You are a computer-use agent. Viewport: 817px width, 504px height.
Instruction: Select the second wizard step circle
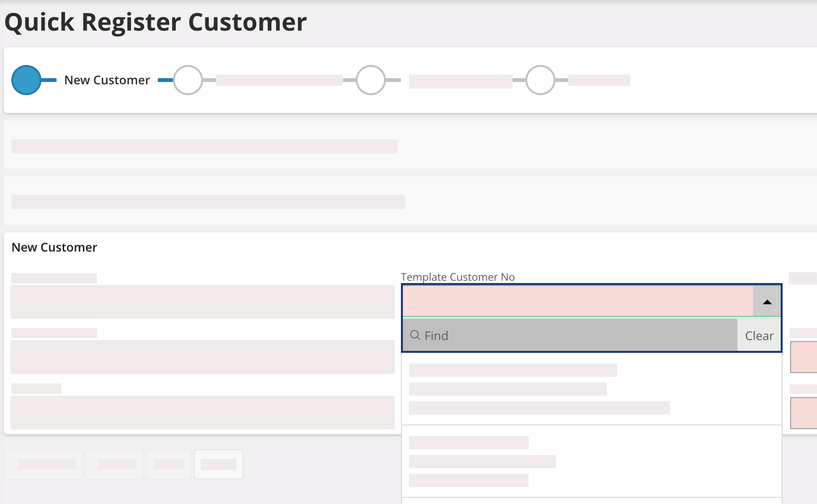pyautogui.click(x=188, y=80)
